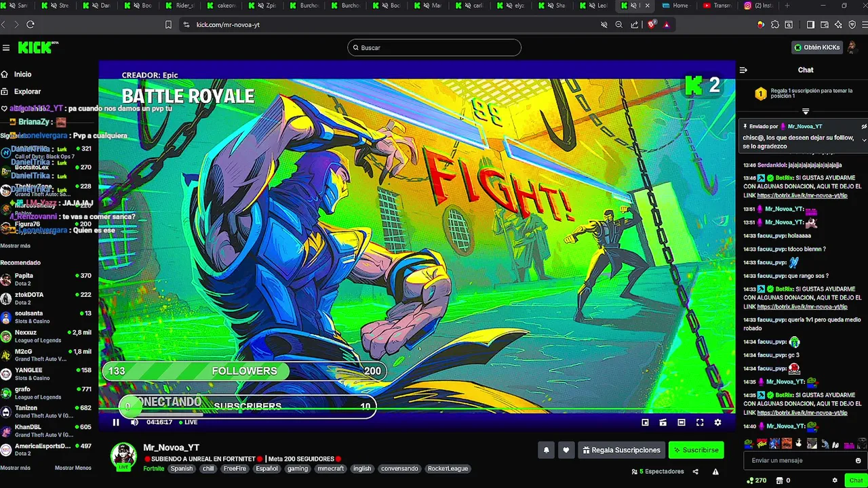This screenshot has width=868, height=488.
Task: Select the FreeFire tag
Action: click(235, 468)
